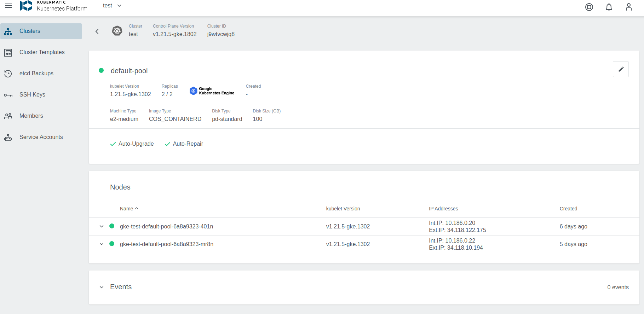Open the test project dropdown

112,6
